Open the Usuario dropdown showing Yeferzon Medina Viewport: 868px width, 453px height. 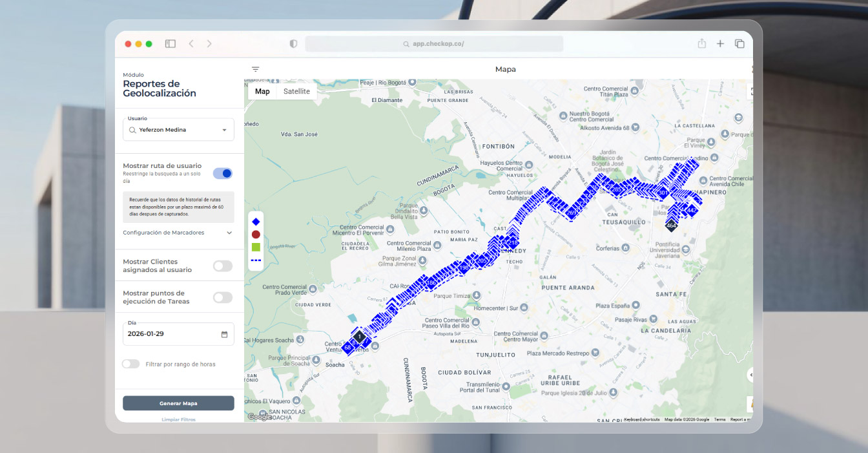(178, 130)
